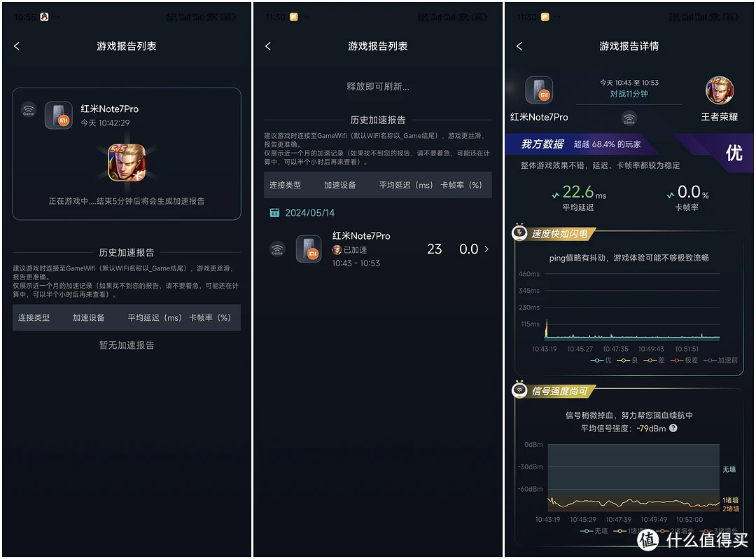The image size is (756, 559).
Task: Expand the history report row chevron
Action: (x=486, y=249)
